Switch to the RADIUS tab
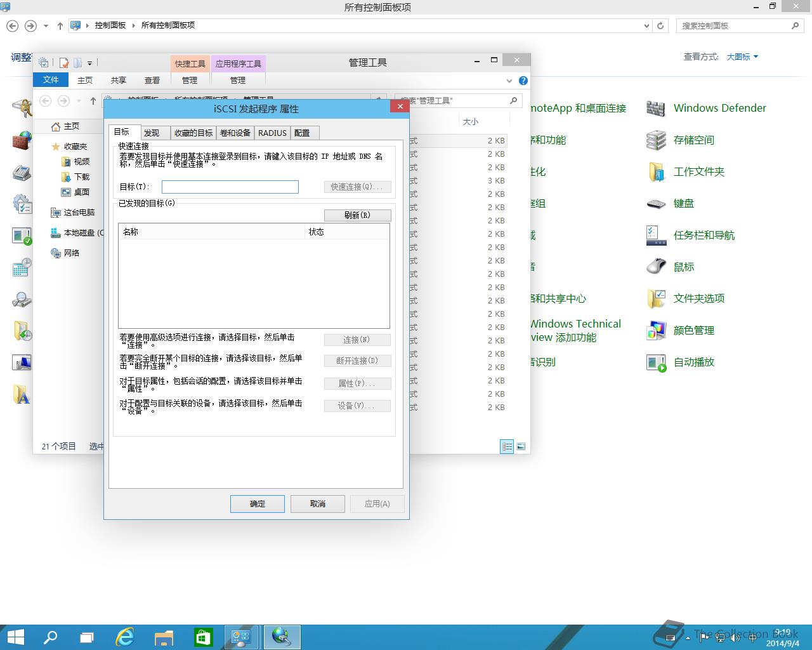Screen dimensions: 812x650 [273, 133]
